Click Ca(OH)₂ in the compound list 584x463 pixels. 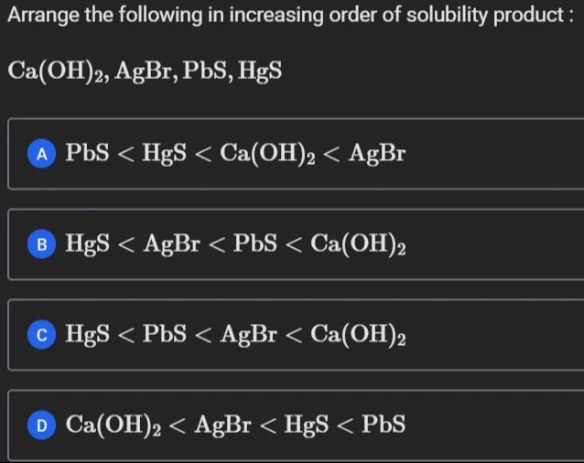(58, 71)
